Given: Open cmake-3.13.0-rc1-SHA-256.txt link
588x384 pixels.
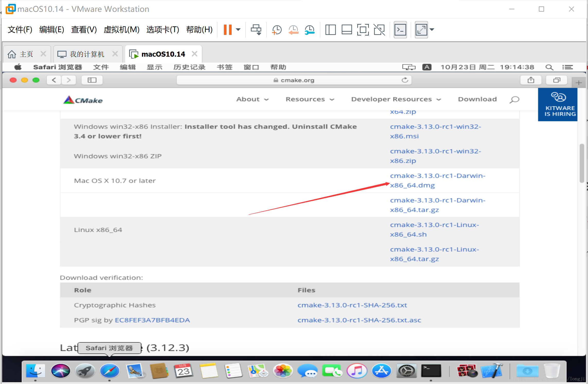Looking at the screenshot, I should (352, 305).
